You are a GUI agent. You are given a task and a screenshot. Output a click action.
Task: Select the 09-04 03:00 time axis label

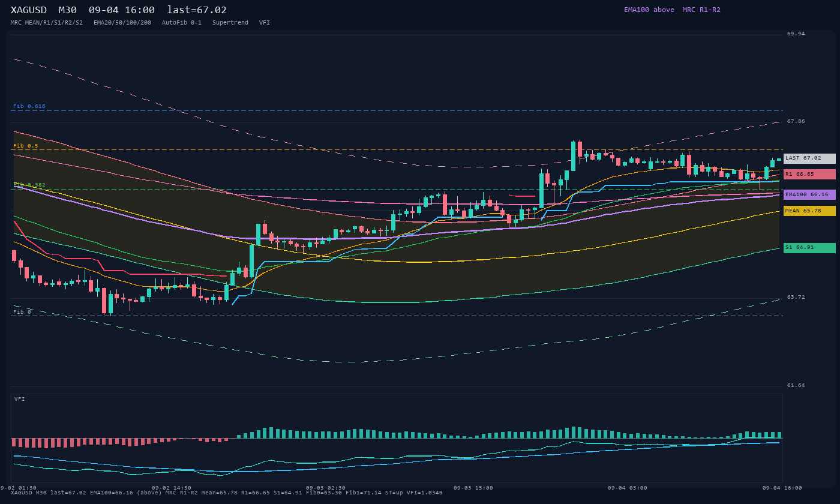tap(628, 488)
